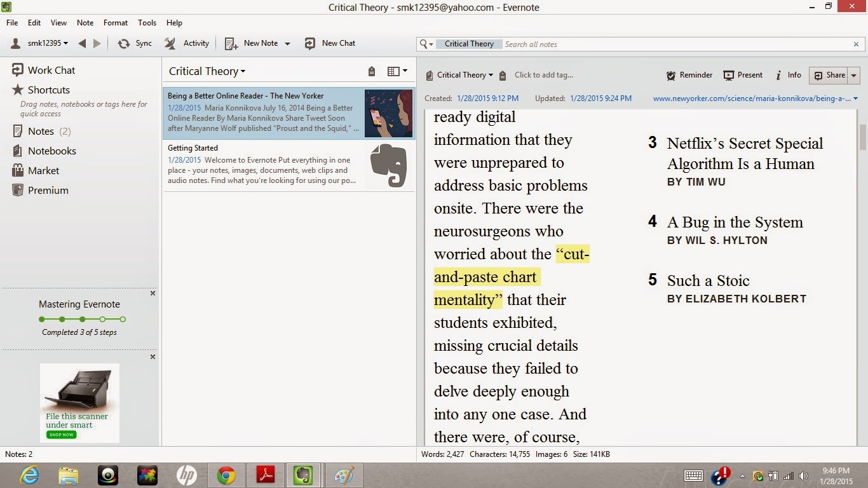Select the Getting Started note
868x488 pixels.
[x=288, y=165]
